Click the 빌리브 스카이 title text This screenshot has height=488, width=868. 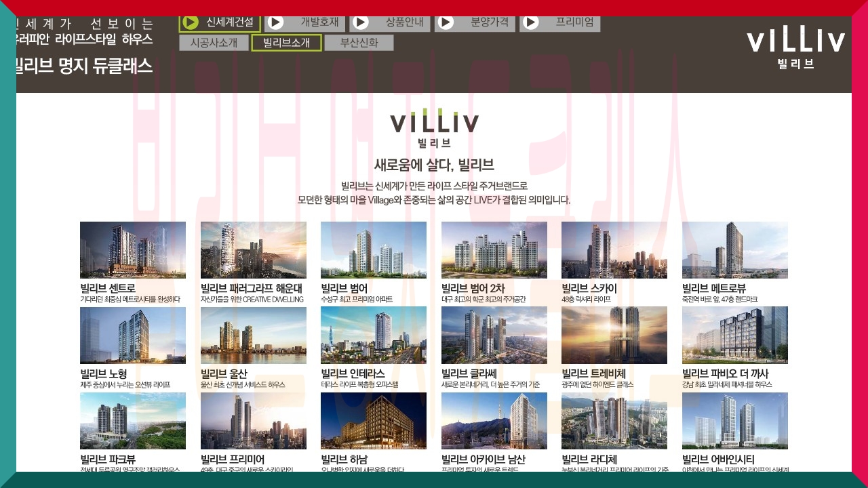[589, 288]
